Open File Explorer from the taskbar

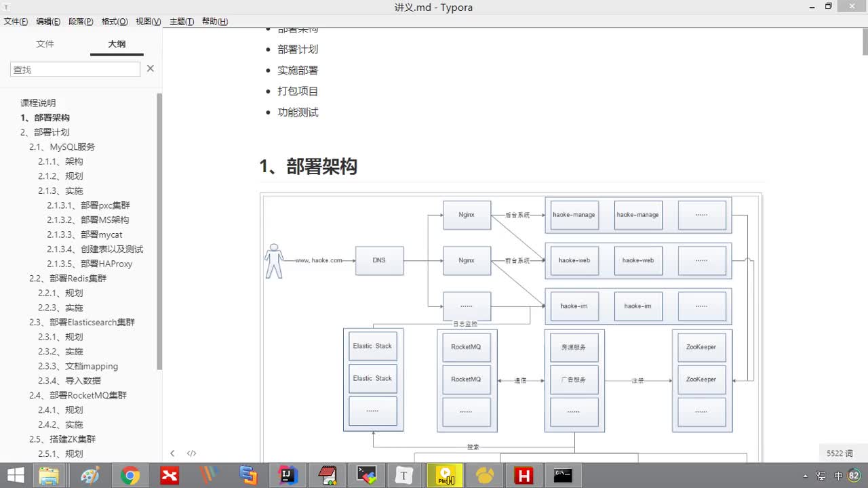(50, 476)
